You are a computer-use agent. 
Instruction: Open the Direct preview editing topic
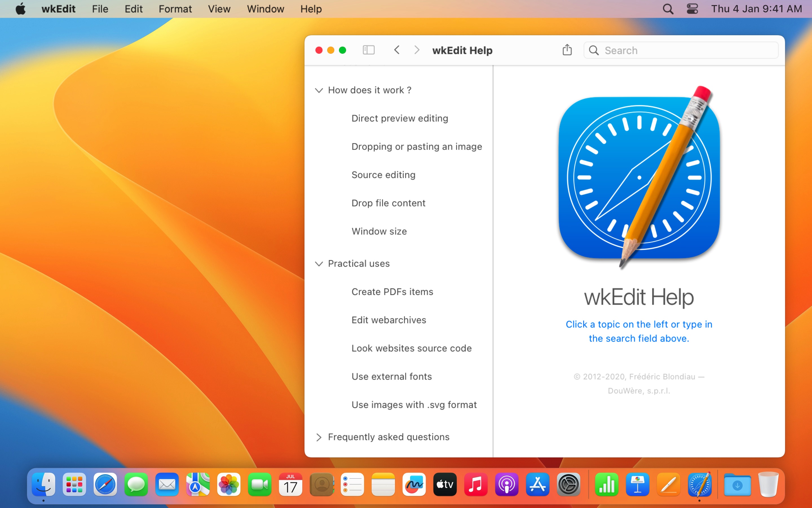coord(400,118)
